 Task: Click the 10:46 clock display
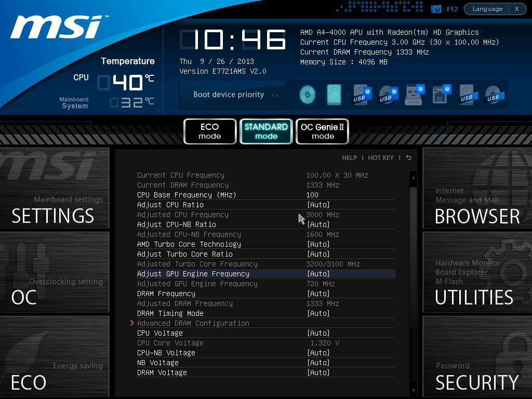[x=233, y=39]
